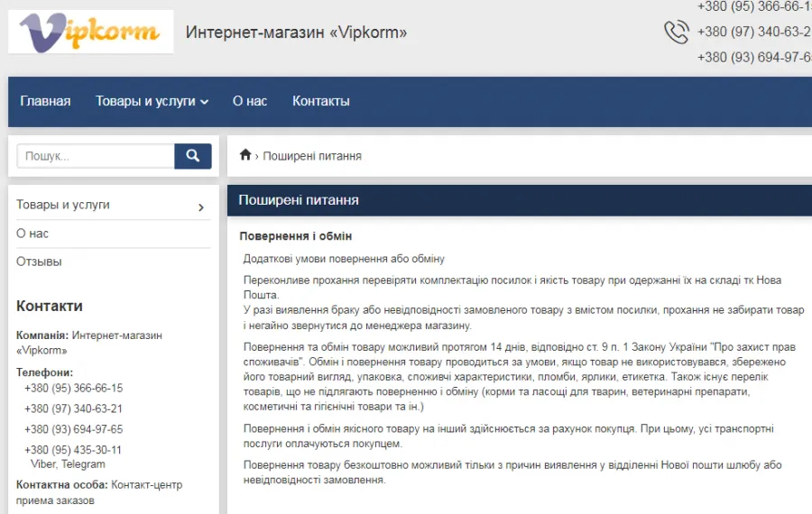The width and height of the screenshot is (812, 514).
Task: Open the О нас item in top navbar
Action: coord(250,101)
